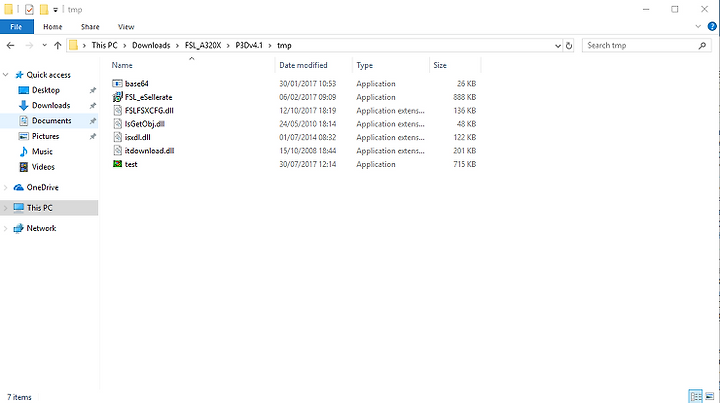Select OneDrive in navigation pane
The image size is (720, 403).
[x=42, y=187]
